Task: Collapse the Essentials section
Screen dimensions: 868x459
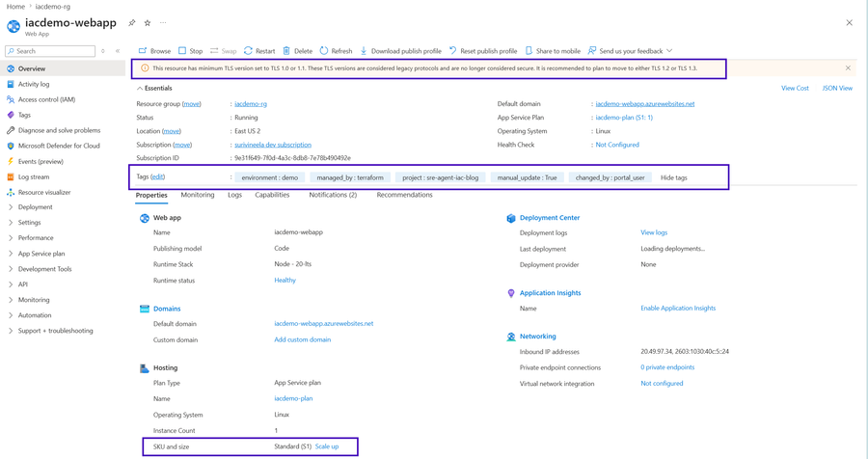Action: (154, 88)
